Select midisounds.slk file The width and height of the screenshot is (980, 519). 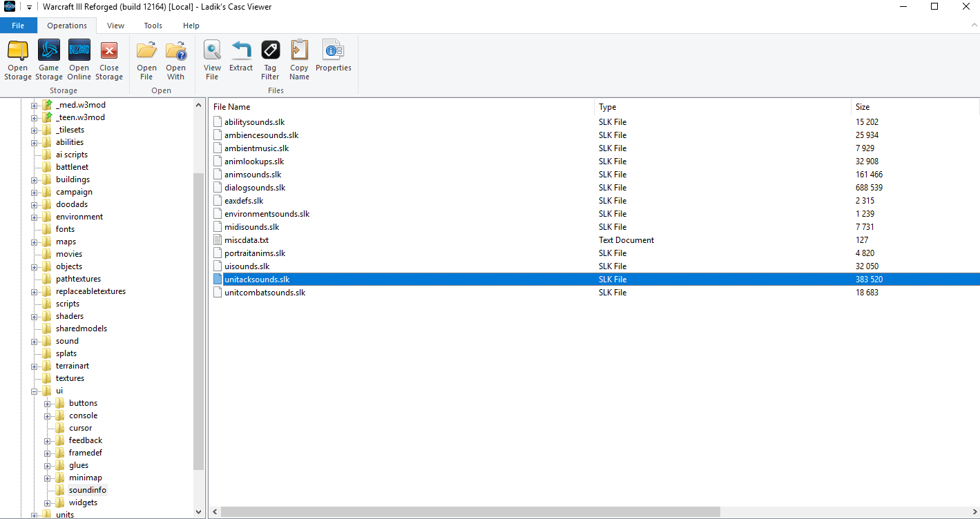coord(251,227)
